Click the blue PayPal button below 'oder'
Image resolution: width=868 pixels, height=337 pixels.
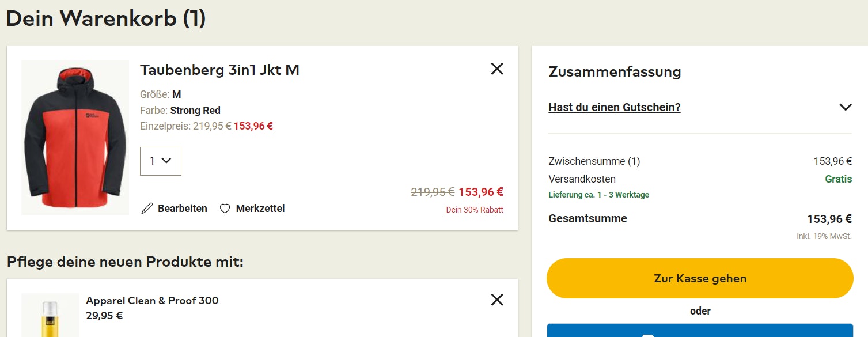[699, 331]
